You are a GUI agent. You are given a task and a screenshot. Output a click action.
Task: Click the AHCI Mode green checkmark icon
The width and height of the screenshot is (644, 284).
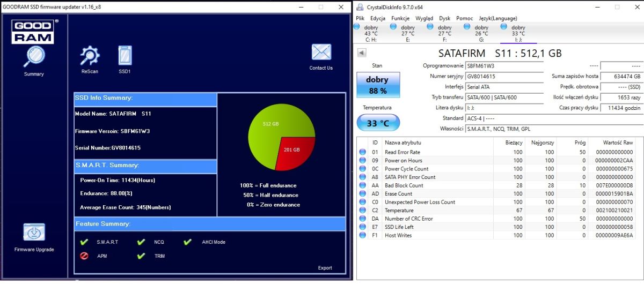pyautogui.click(x=187, y=242)
